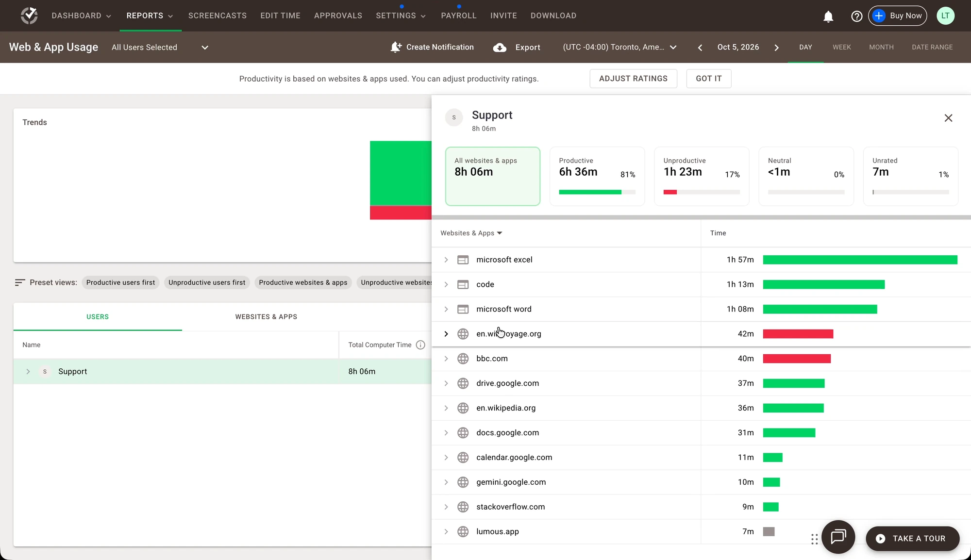Expand the Support user row
This screenshot has width=971, height=560.
[28, 372]
